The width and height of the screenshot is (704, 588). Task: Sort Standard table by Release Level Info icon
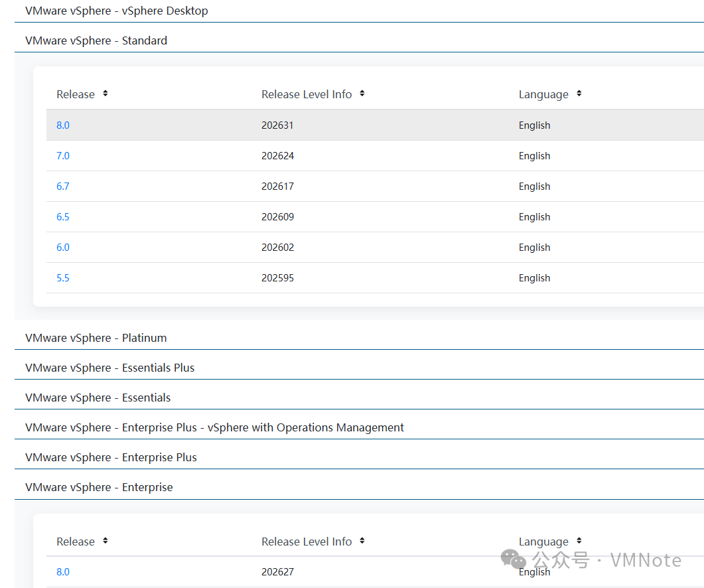pyautogui.click(x=362, y=94)
